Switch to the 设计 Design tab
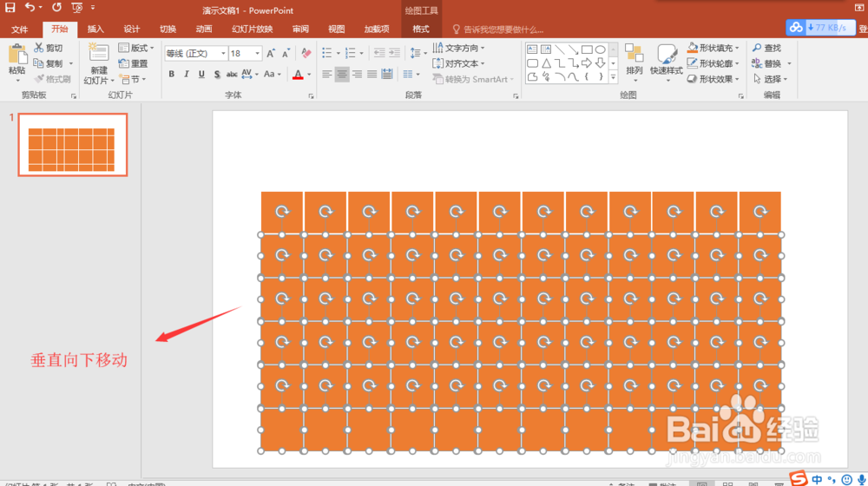The image size is (868, 486). [131, 29]
